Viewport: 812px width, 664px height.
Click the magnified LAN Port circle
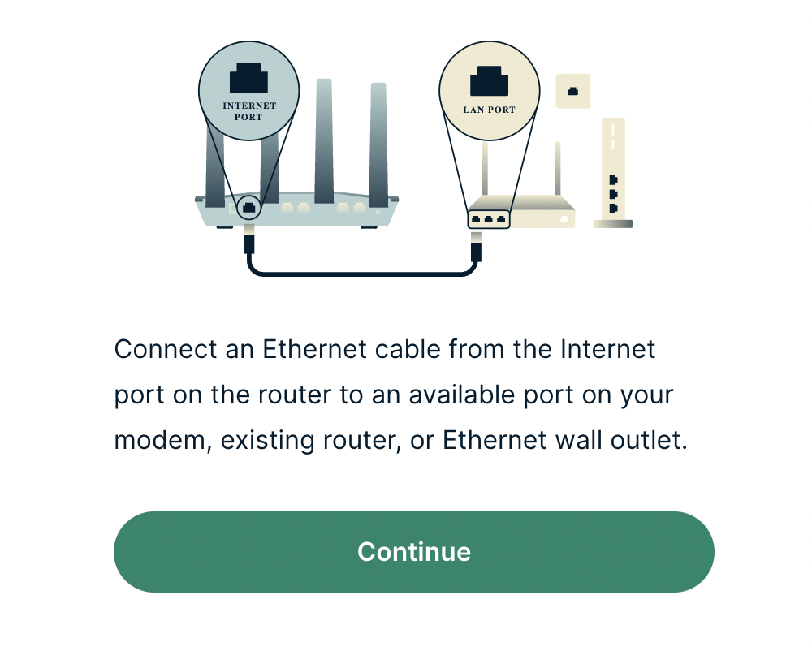point(490,91)
